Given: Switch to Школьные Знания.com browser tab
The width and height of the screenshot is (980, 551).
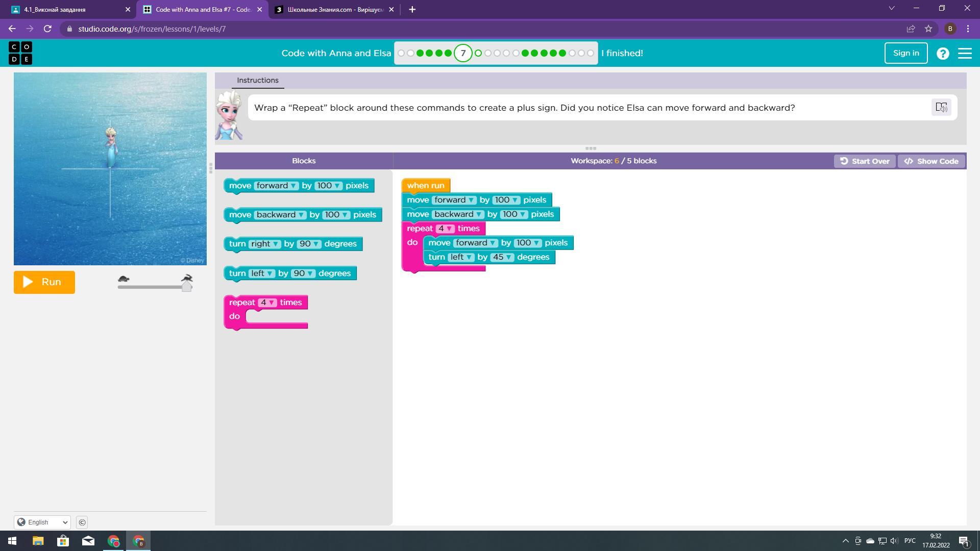Looking at the screenshot, I should coord(335,9).
